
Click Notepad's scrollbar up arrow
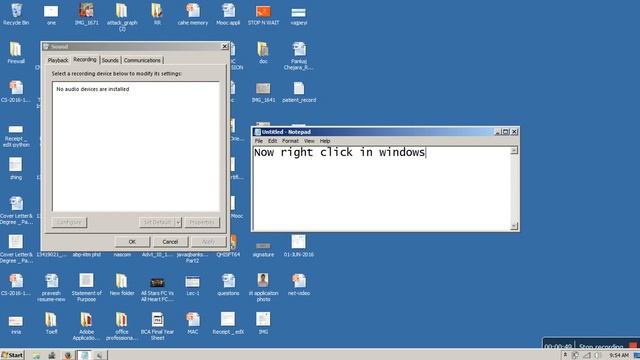click(x=514, y=151)
